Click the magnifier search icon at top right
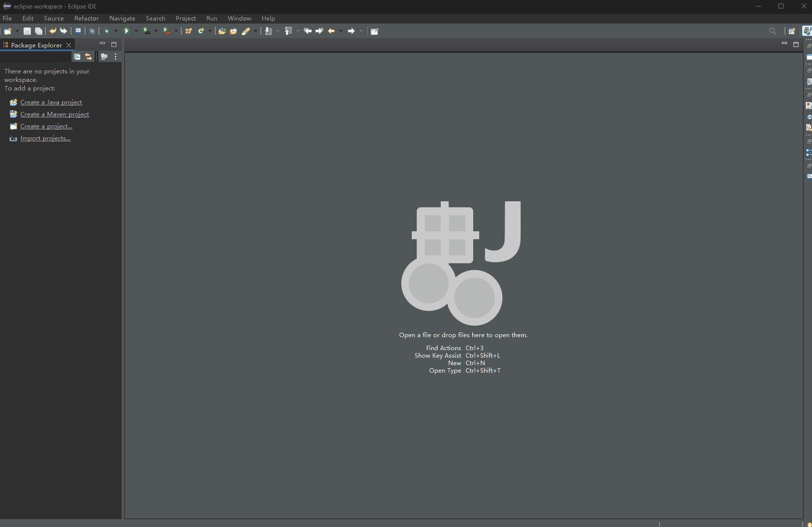This screenshot has width=812, height=527. click(773, 31)
